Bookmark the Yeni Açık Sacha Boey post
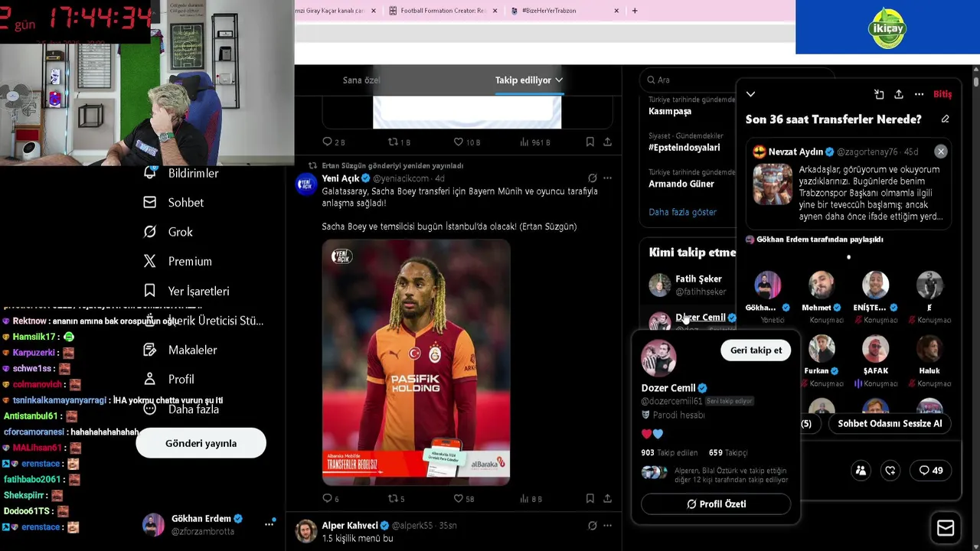This screenshot has height=551, width=980. point(590,499)
